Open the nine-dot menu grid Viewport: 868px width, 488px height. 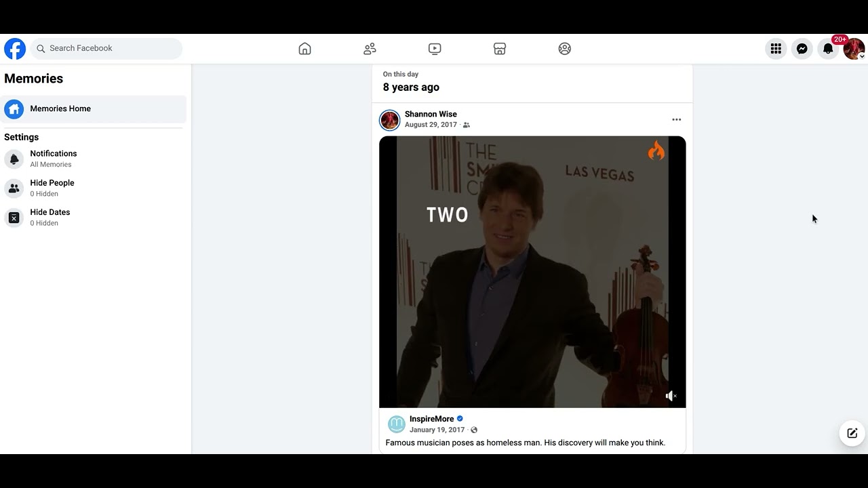[x=776, y=49]
